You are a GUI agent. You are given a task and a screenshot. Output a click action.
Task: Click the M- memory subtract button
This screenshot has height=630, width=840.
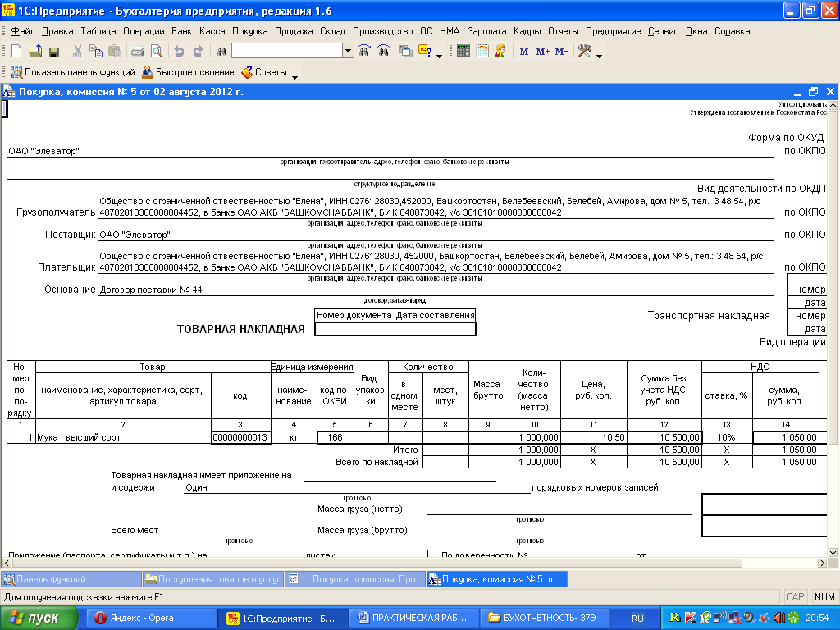point(561,52)
